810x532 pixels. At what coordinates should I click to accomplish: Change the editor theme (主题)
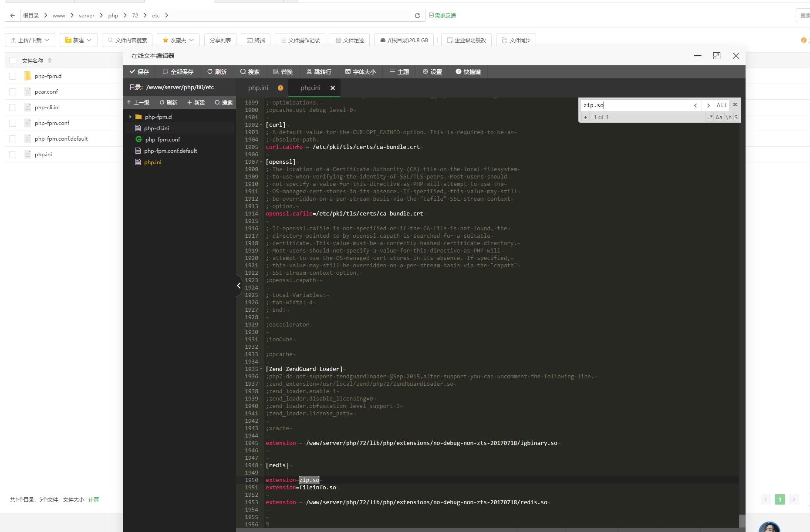coord(399,72)
